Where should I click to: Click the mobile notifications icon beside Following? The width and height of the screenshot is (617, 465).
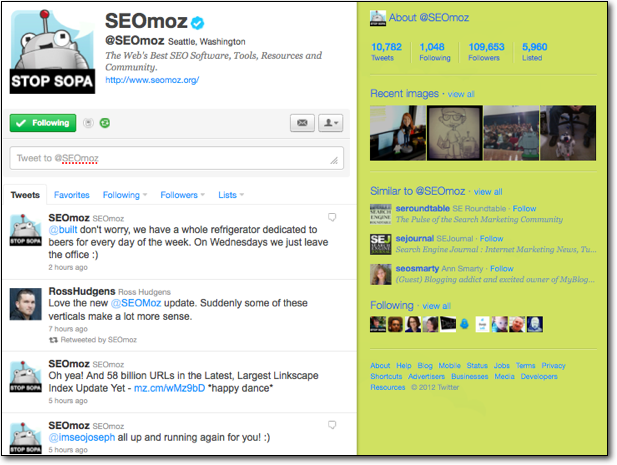89,123
